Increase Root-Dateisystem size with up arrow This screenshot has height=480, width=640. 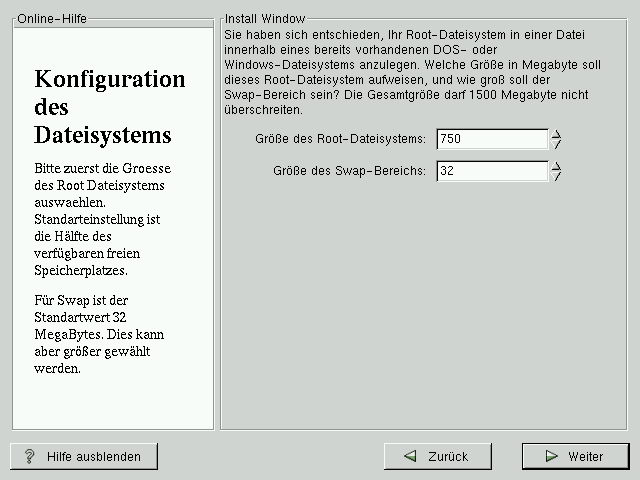[x=557, y=134]
